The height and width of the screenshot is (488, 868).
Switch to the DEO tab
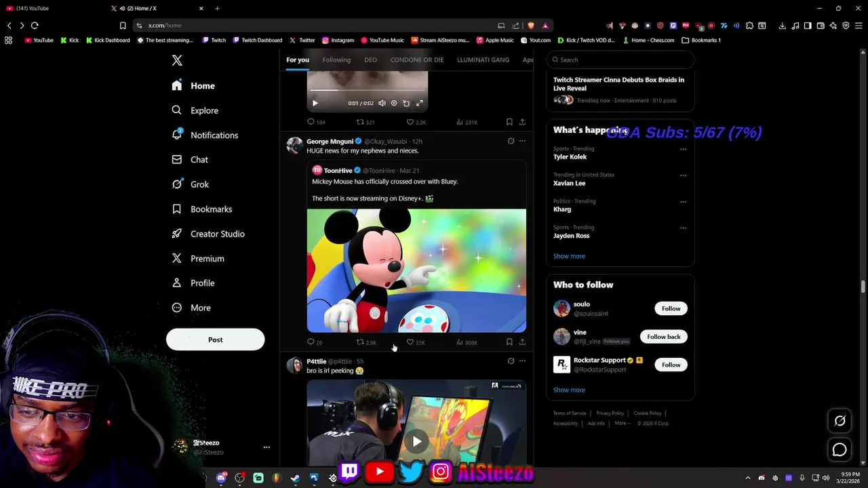click(370, 60)
